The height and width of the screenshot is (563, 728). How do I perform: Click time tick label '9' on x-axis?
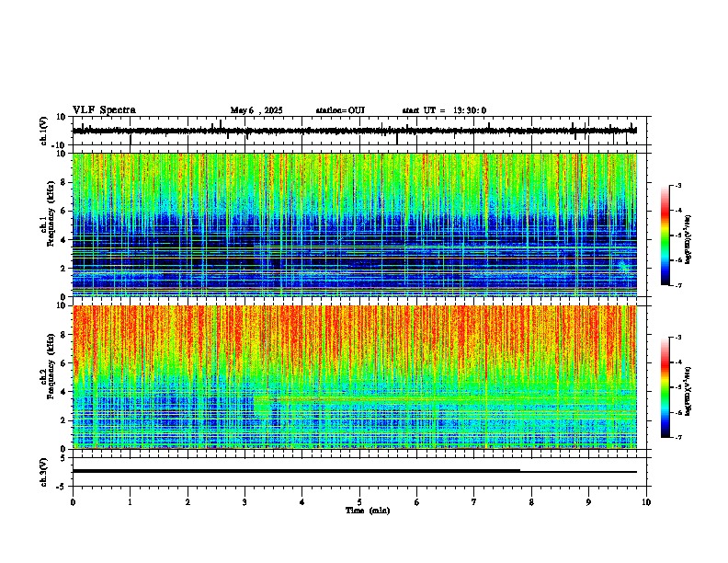(x=588, y=502)
